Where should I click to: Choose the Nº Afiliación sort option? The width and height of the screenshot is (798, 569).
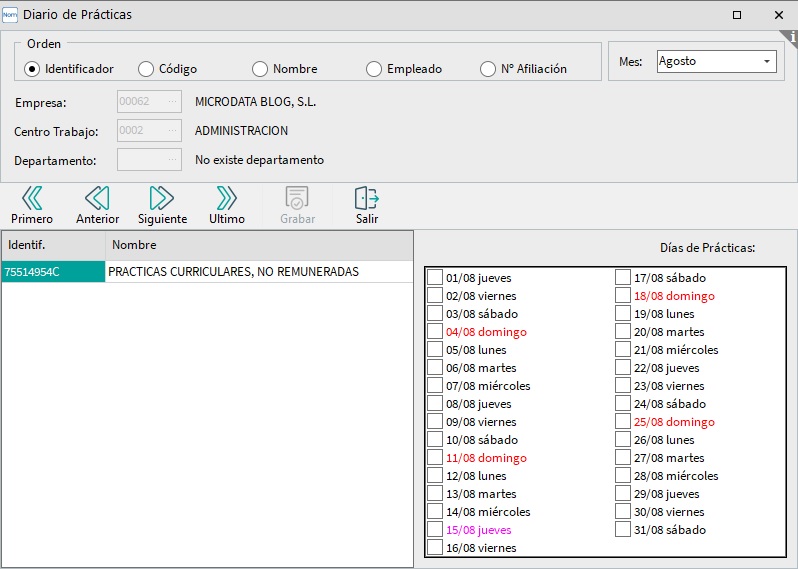(x=488, y=69)
